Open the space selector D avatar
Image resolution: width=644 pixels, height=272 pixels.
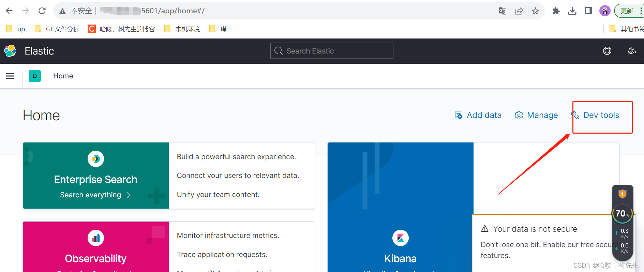click(35, 76)
